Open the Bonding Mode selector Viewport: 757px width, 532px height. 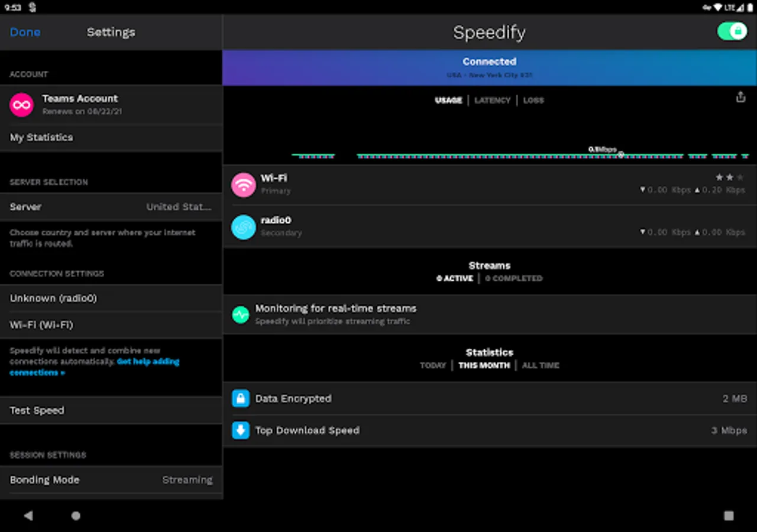click(111, 480)
